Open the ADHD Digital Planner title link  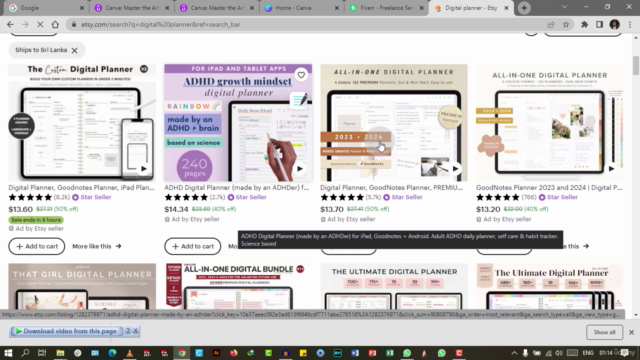(237, 188)
